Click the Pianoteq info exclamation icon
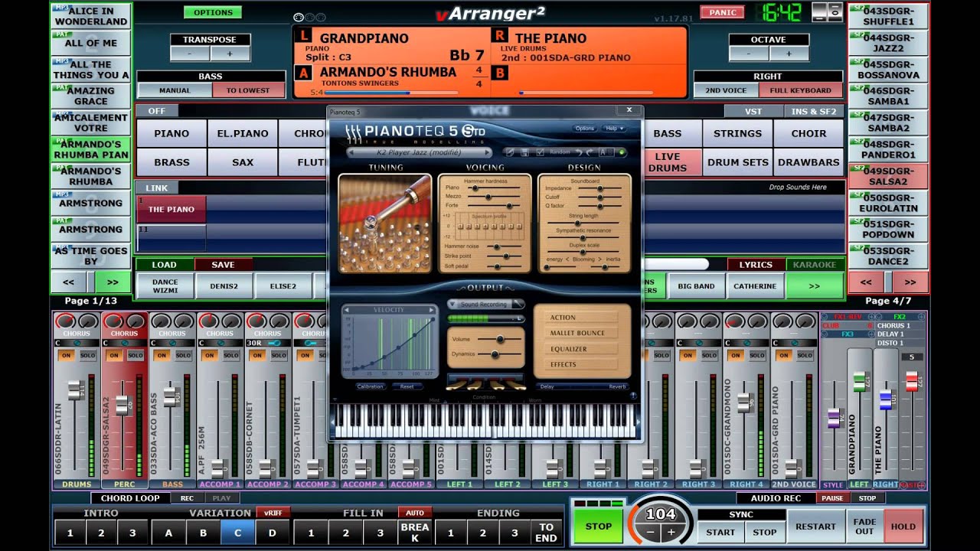Viewport: 980px width, 551px height. pyautogui.click(x=633, y=396)
